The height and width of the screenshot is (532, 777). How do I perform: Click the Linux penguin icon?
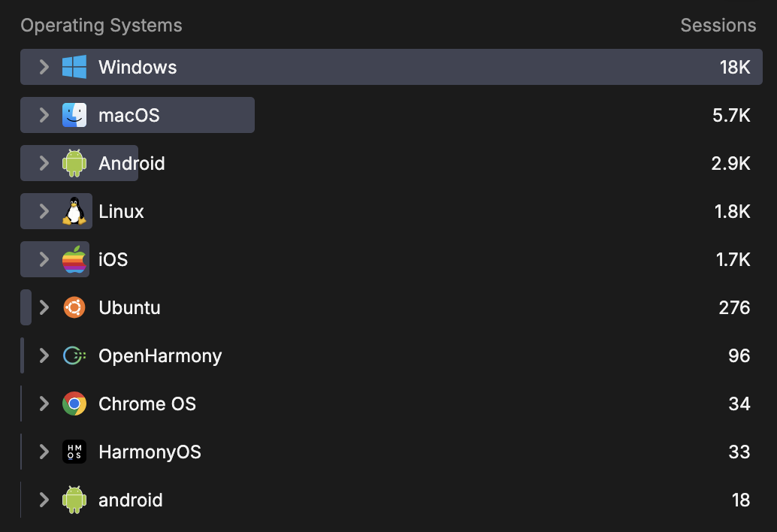click(74, 211)
